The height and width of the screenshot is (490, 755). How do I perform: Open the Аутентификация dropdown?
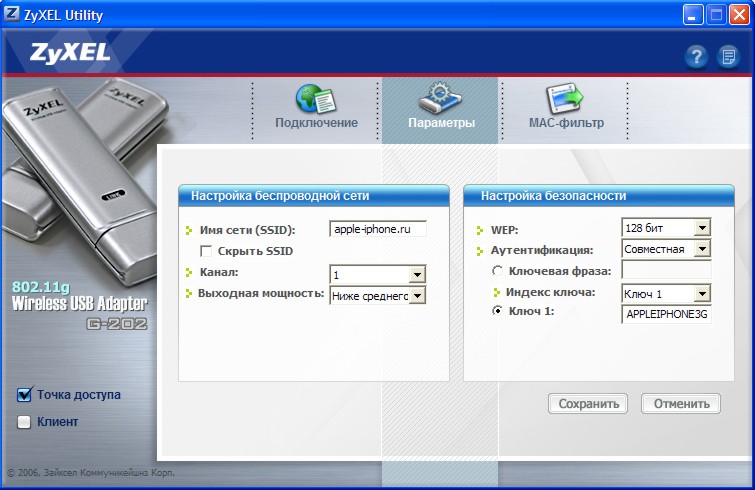coord(703,249)
